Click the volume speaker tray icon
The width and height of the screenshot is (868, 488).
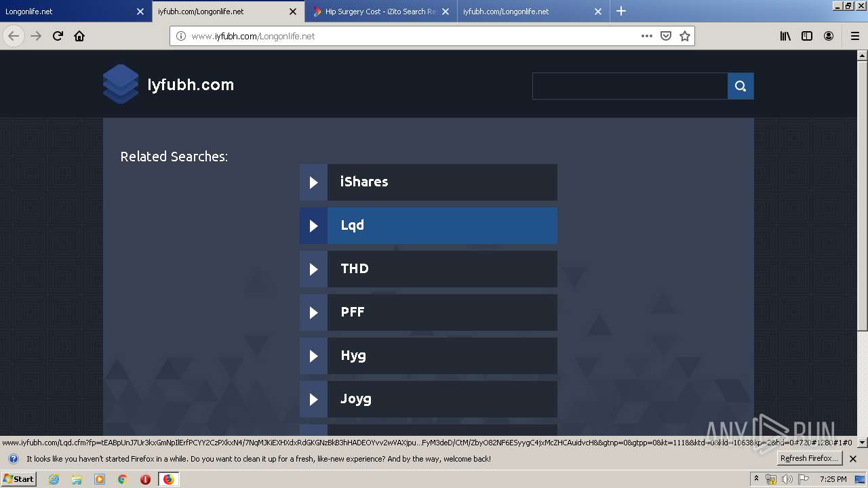(x=787, y=479)
